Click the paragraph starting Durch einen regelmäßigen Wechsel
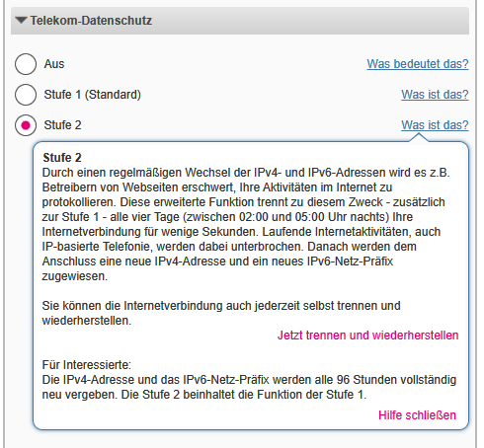The width and height of the screenshot is (484, 448). [246, 224]
